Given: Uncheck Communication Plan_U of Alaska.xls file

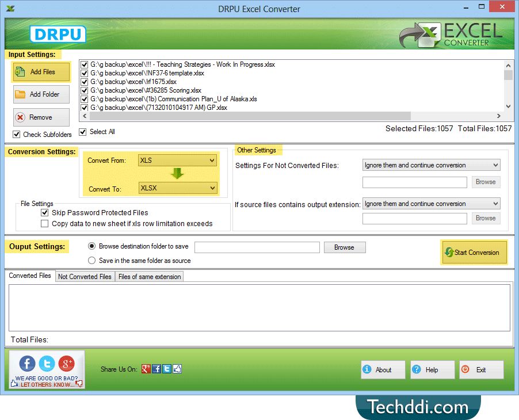Looking at the screenshot, I should coord(85,99).
